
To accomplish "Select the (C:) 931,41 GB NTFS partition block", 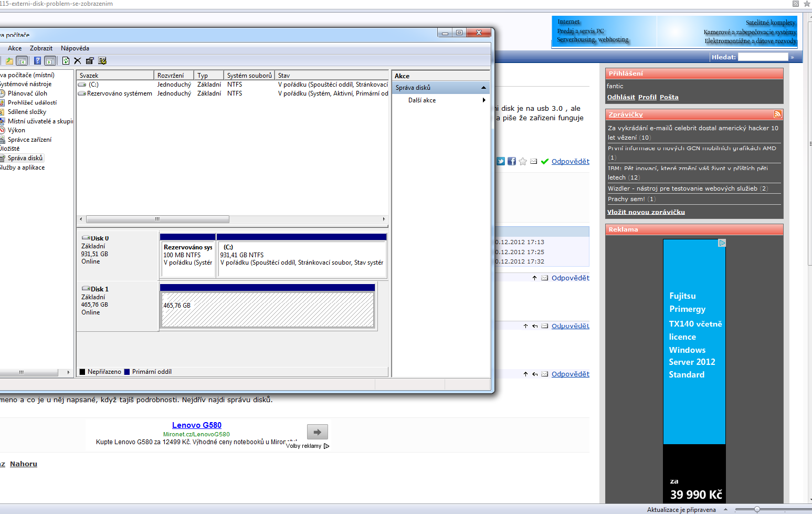I will (x=302, y=259).
